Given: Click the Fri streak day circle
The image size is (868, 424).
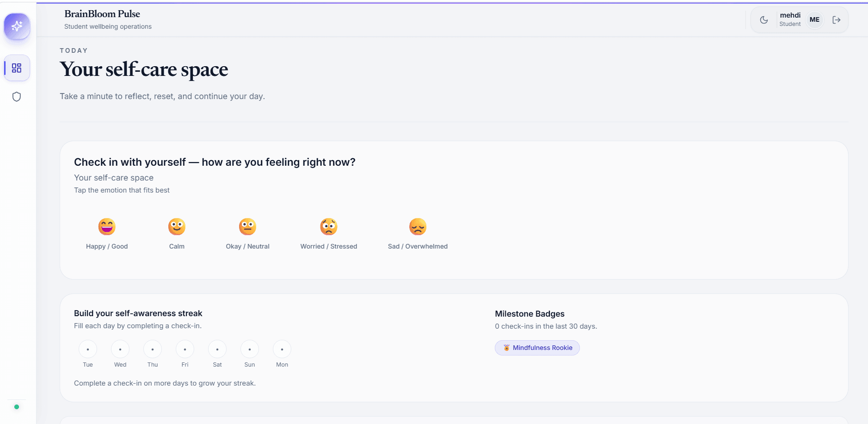Looking at the screenshot, I should [185, 349].
